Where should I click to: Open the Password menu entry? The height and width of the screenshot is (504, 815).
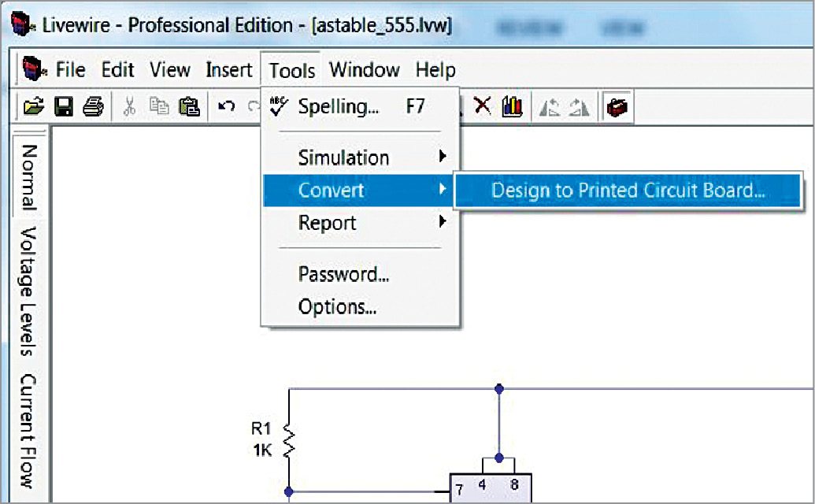pyautogui.click(x=343, y=274)
